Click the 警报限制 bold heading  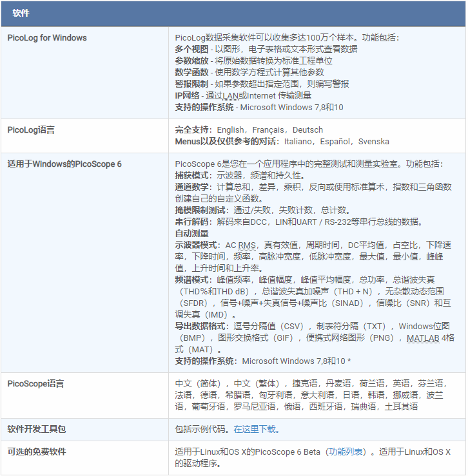coord(191,84)
